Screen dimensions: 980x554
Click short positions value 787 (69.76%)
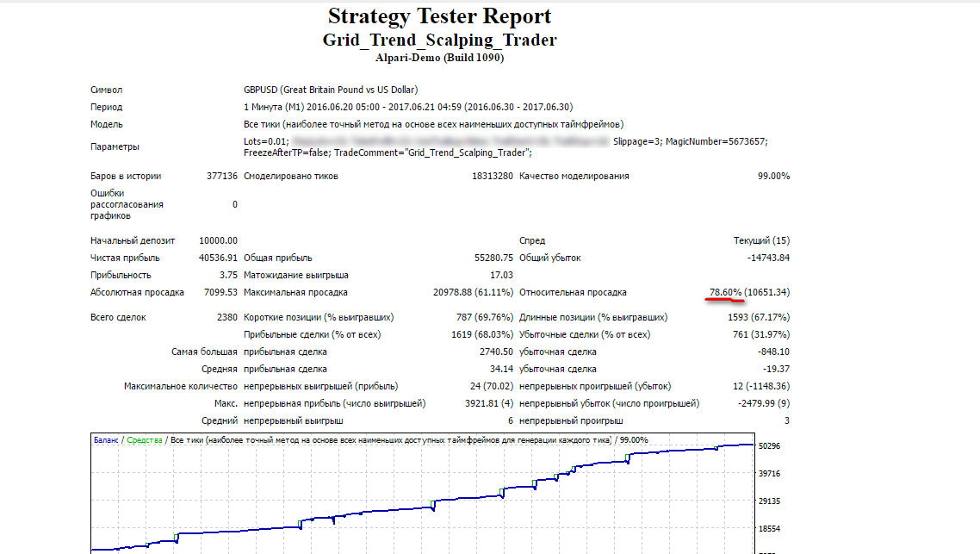[484, 318]
